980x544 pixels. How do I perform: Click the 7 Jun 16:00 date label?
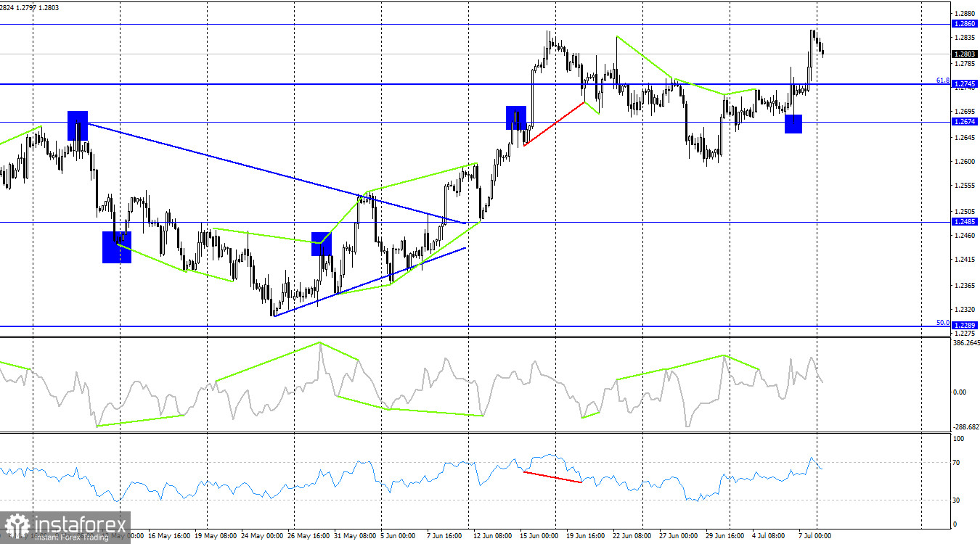coord(444,535)
